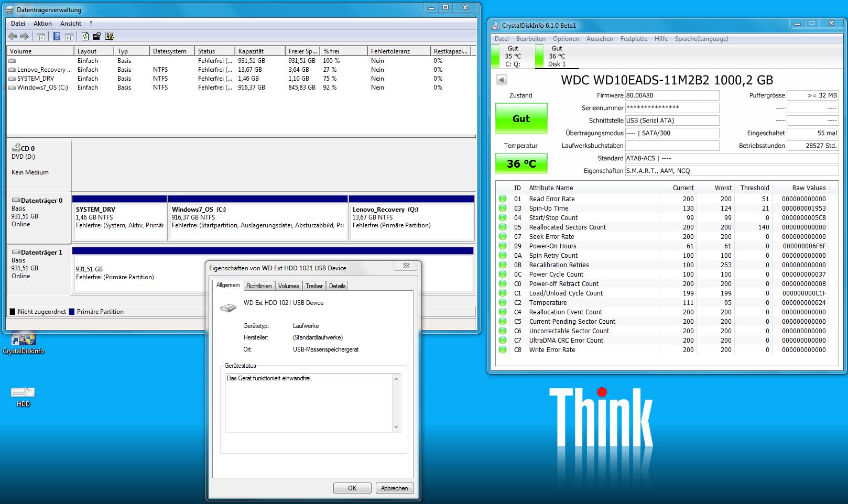Click Abbrechen in the properties dialog

click(394, 488)
